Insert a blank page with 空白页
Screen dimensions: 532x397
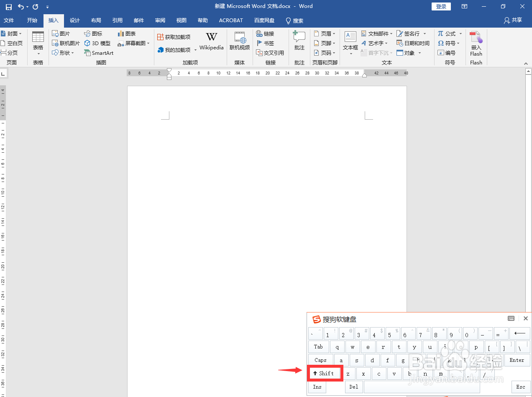11,43
